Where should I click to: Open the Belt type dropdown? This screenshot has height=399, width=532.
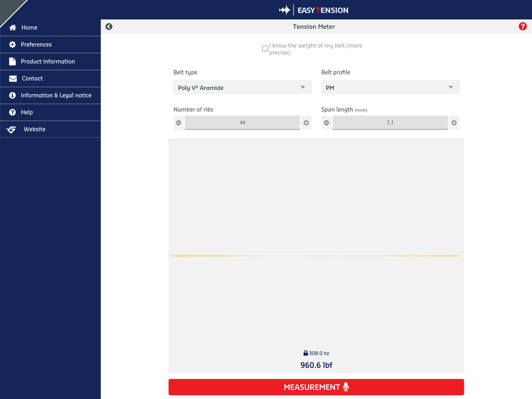click(242, 88)
